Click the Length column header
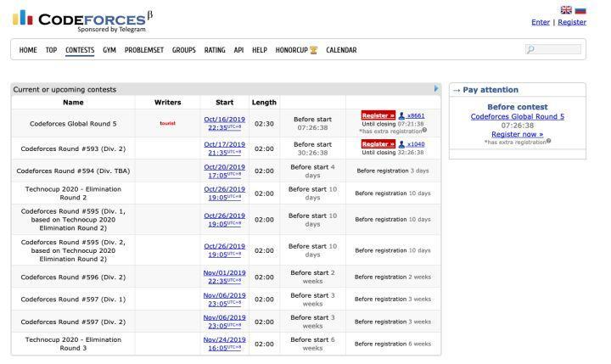 tap(264, 103)
